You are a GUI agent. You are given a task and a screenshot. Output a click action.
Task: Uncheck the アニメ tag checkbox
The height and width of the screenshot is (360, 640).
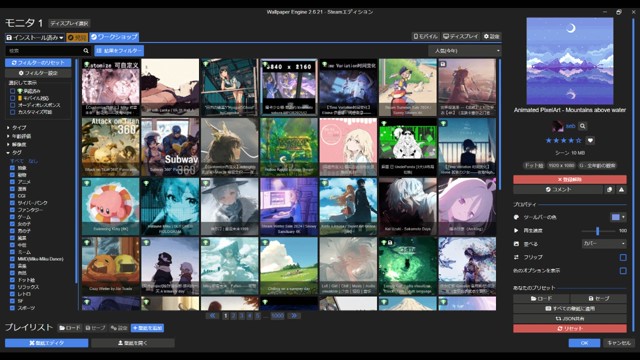[12, 182]
